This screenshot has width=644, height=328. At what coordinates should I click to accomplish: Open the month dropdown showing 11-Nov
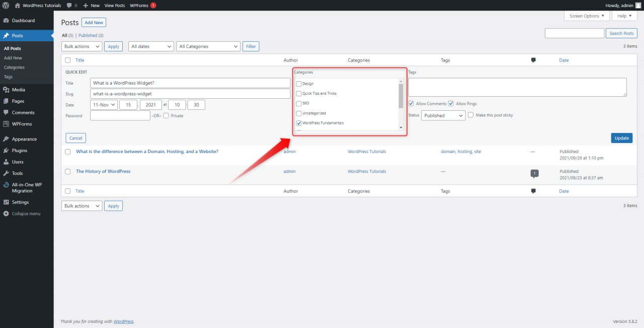104,105
